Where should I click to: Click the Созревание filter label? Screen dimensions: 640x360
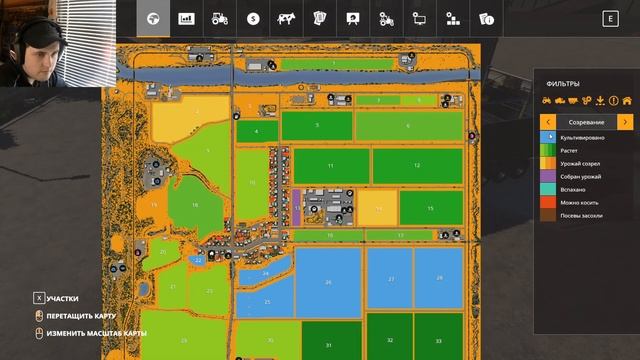click(586, 122)
